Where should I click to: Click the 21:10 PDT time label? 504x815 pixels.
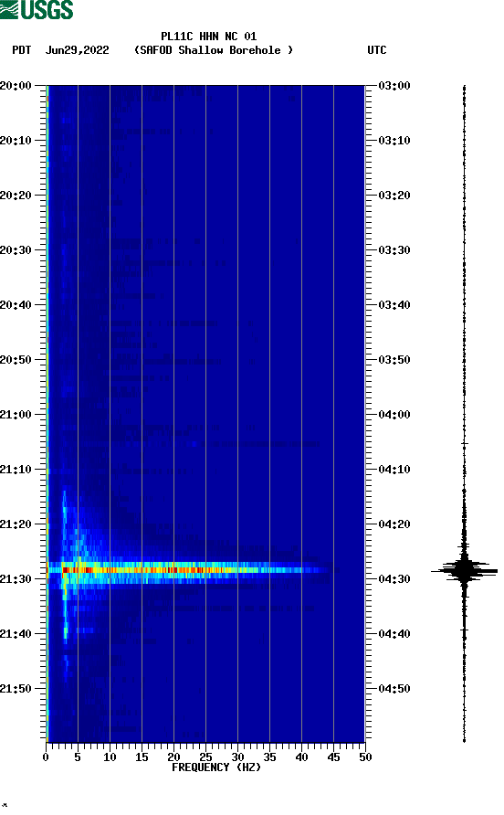coord(16,470)
